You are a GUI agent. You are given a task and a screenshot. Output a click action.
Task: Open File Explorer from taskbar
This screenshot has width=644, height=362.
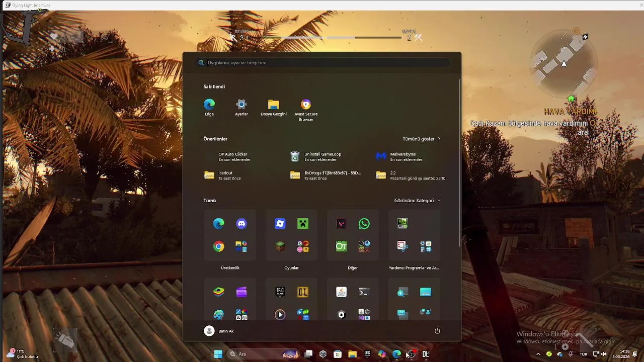point(352,354)
